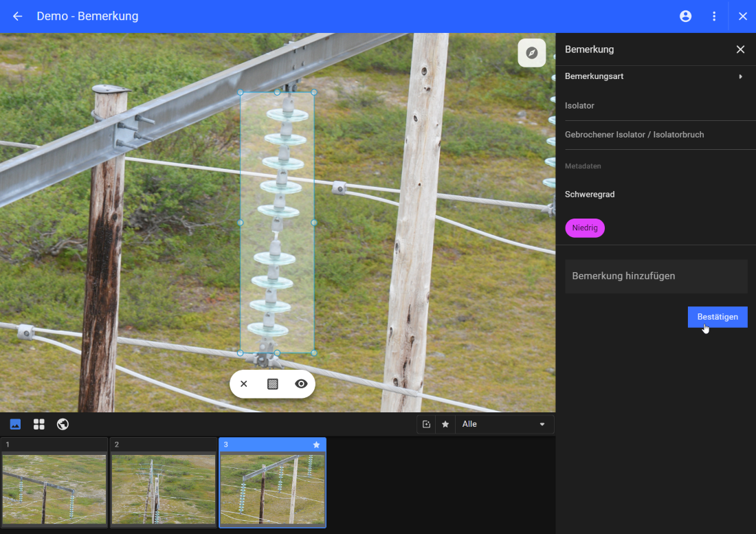This screenshot has width=756, height=534.
Task: Click the add-to-collection icon beside star filter
Action: point(426,424)
